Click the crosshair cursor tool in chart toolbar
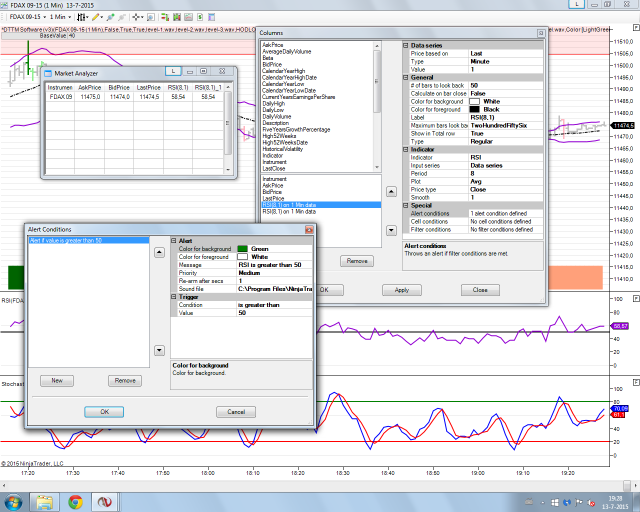 [135, 17]
